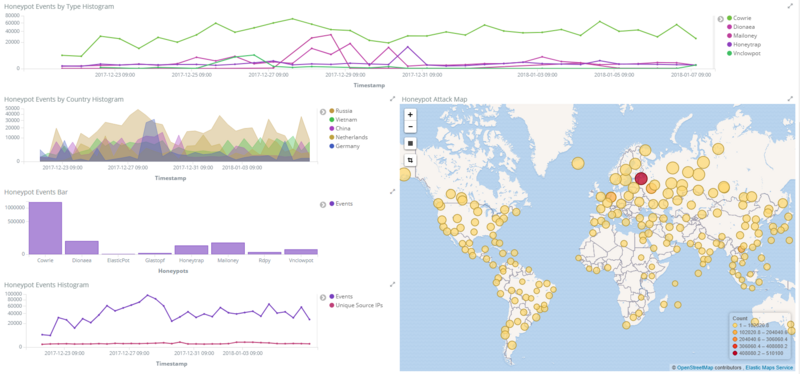Viewport: 800px width, 374px height.
Task: Click the dark red attack map circle
Action: [x=641, y=179]
